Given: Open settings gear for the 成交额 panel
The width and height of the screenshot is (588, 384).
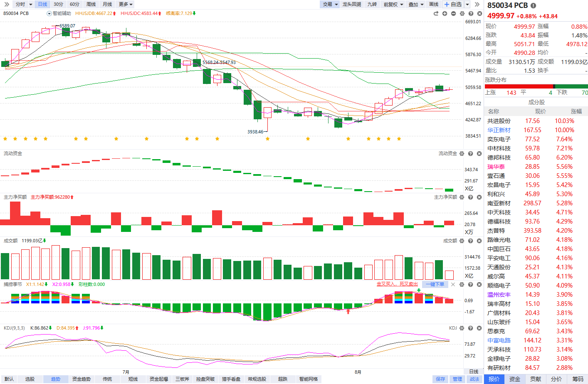Looking at the screenshot, I should [462, 241].
